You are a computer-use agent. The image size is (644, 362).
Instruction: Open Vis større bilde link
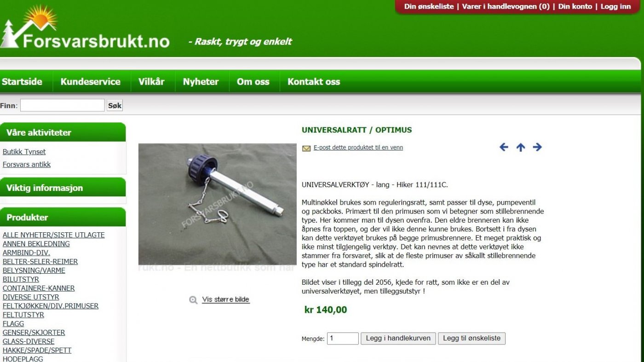[x=225, y=299]
